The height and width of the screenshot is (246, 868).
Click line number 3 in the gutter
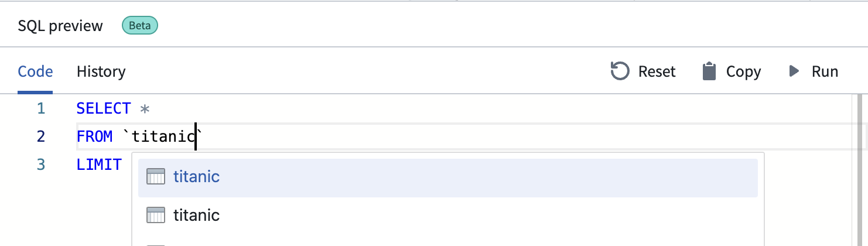tap(40, 165)
